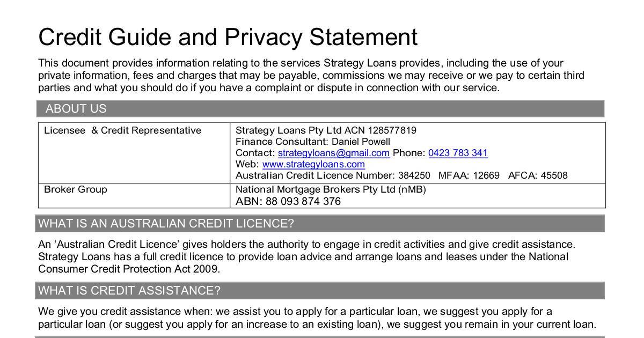Click the AFCA: 45508 text
The height and width of the screenshot is (338, 644).
(537, 175)
